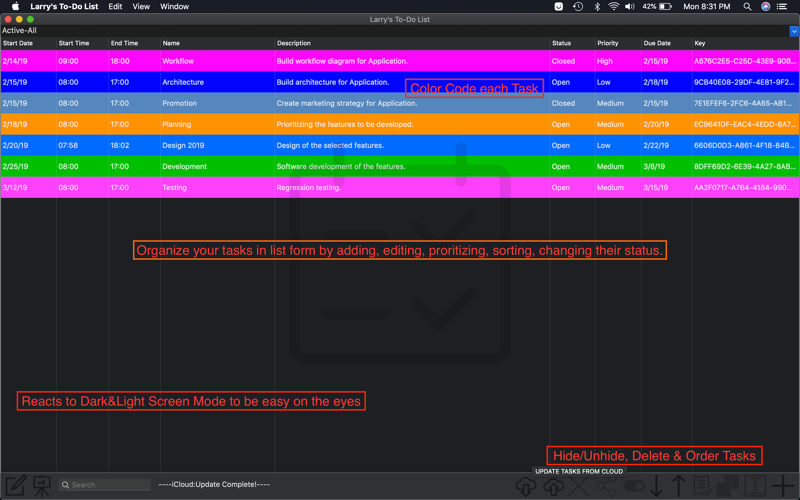This screenshot has width=800, height=500.
Task: Click the checklist document icon
Action: [x=703, y=486]
